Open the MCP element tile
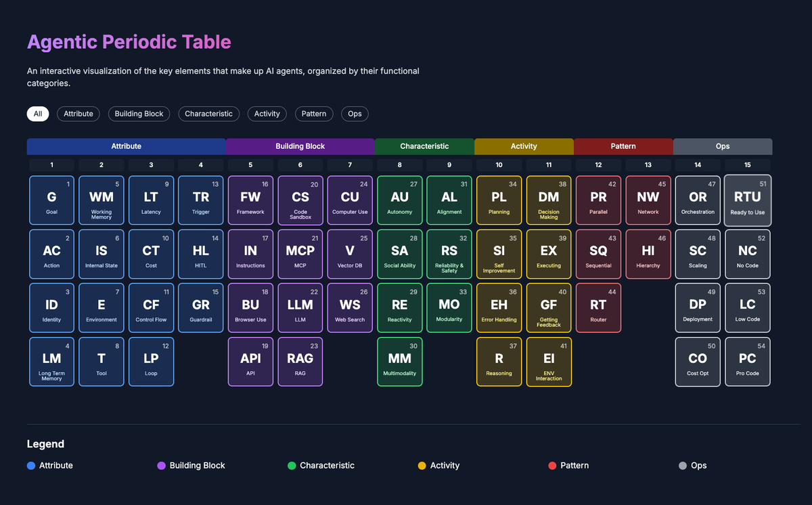812x505 pixels. 300,254
